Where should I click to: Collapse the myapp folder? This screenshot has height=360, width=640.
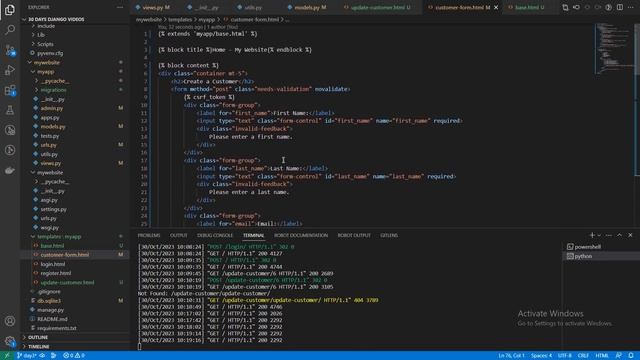pyautogui.click(x=45, y=71)
